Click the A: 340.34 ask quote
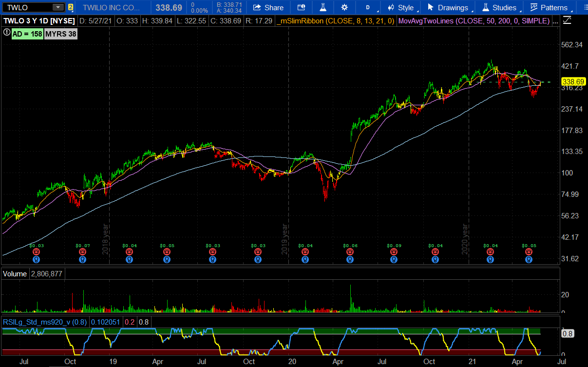The height and width of the screenshot is (367, 588). [229, 10]
